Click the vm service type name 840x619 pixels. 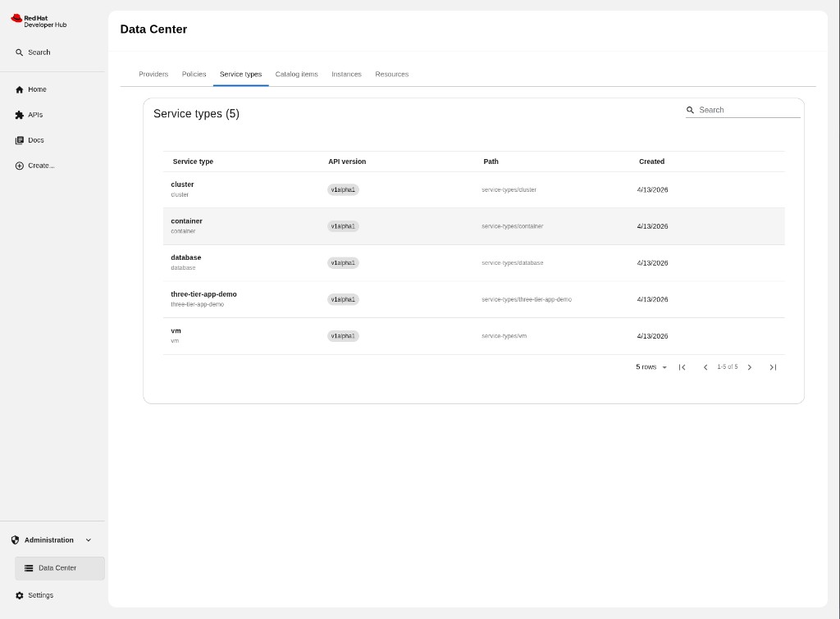pyautogui.click(x=176, y=331)
